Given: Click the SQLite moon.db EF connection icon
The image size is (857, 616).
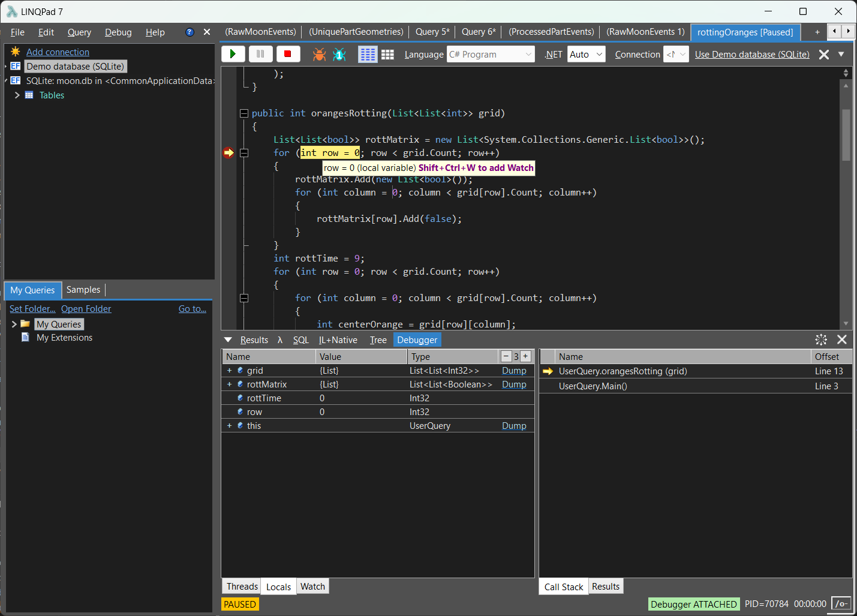Looking at the screenshot, I should click(16, 81).
